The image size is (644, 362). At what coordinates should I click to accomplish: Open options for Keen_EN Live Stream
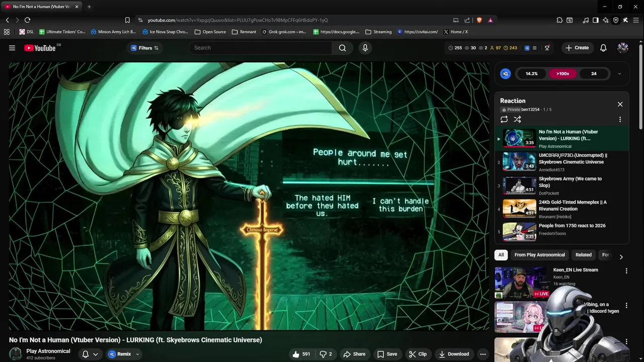pyautogui.click(x=626, y=271)
